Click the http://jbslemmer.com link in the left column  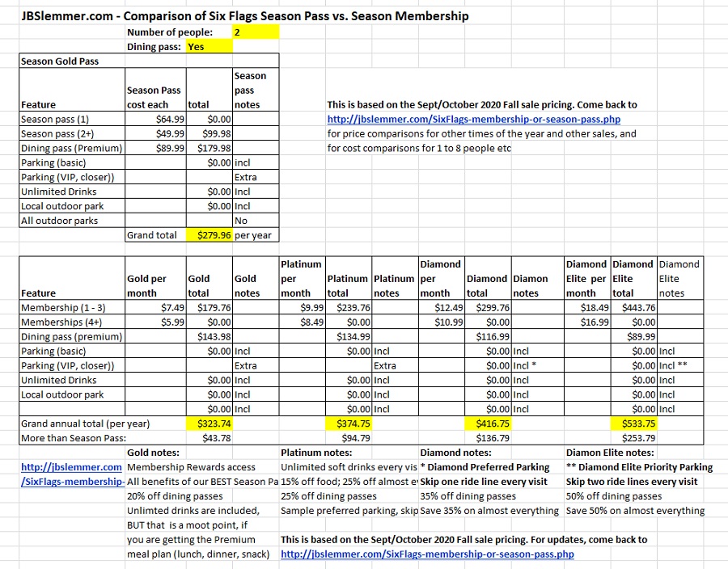coord(71,467)
